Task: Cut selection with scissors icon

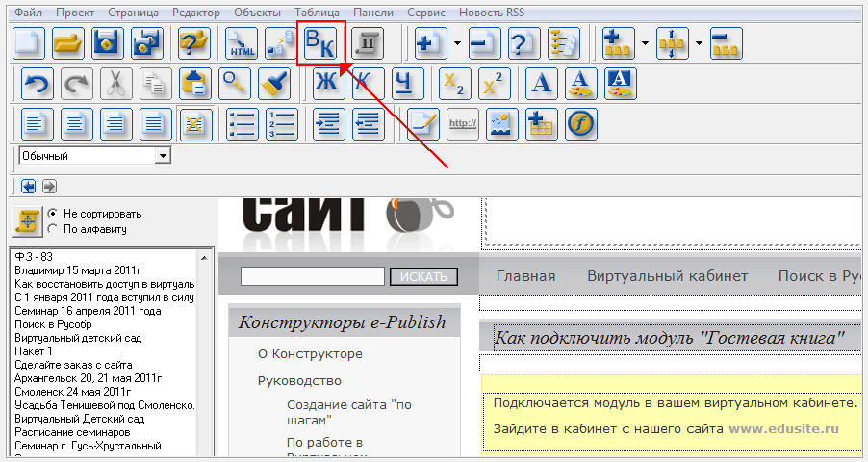Action: tap(116, 84)
